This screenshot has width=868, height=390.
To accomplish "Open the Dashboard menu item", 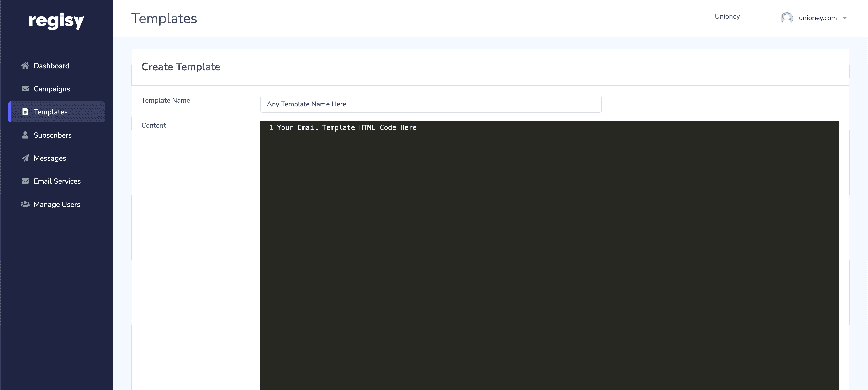I will pyautogui.click(x=51, y=66).
